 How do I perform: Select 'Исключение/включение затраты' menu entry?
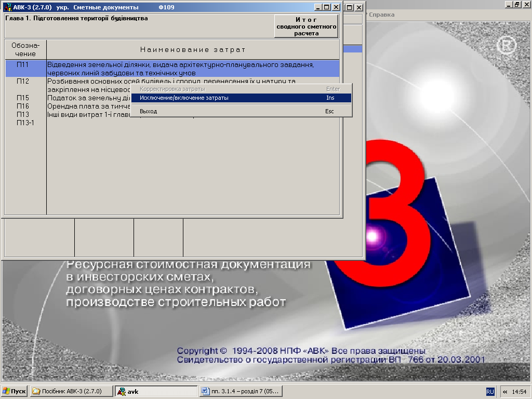pyautogui.click(x=241, y=98)
